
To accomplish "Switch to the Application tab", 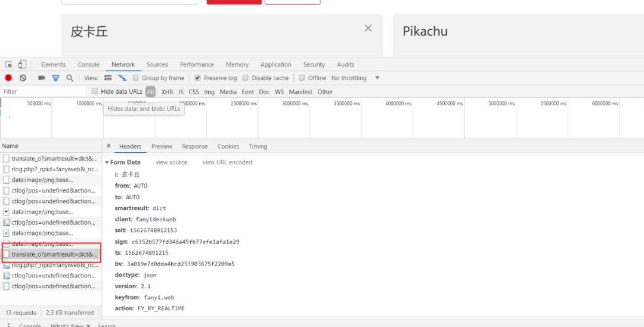I will pos(276,64).
